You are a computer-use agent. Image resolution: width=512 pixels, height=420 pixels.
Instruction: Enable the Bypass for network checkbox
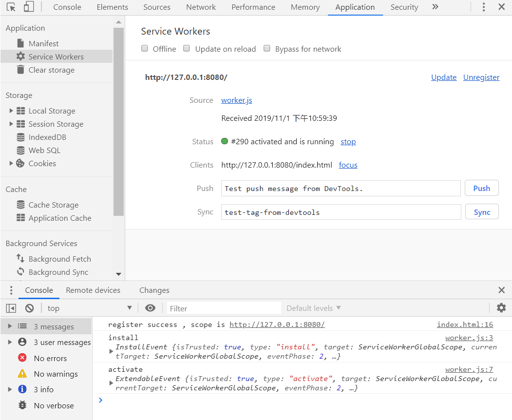click(267, 48)
